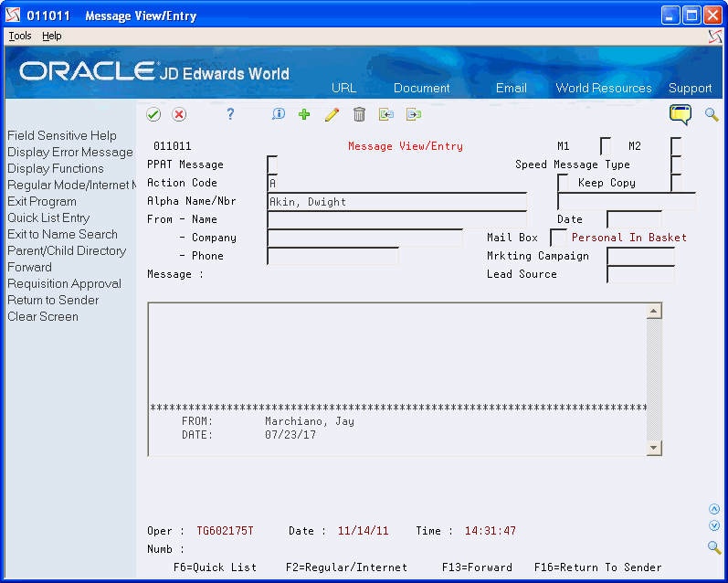Click the magnifier icon at the bottom right

[x=714, y=547]
